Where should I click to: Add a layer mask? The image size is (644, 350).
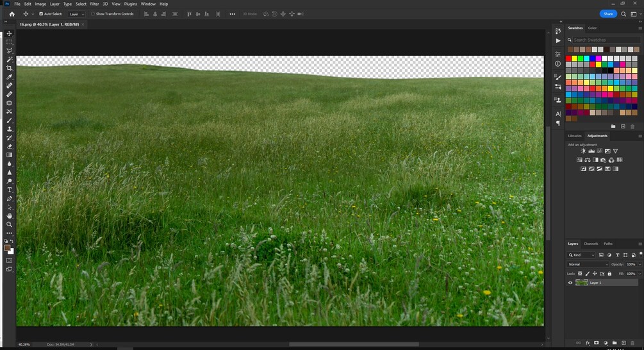pos(597,342)
